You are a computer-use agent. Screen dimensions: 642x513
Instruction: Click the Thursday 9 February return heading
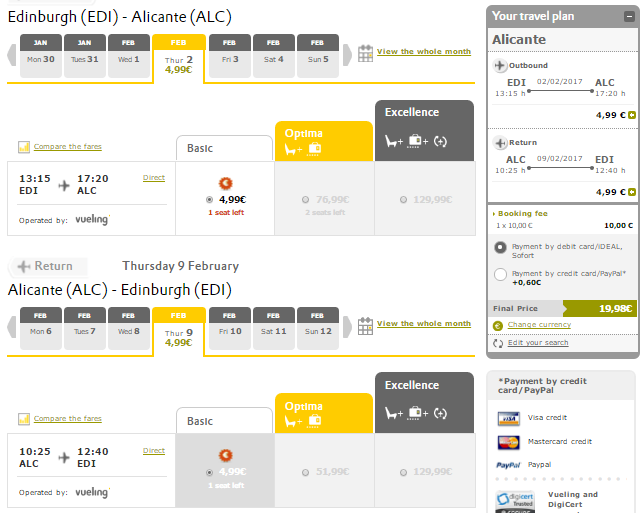[x=181, y=266]
